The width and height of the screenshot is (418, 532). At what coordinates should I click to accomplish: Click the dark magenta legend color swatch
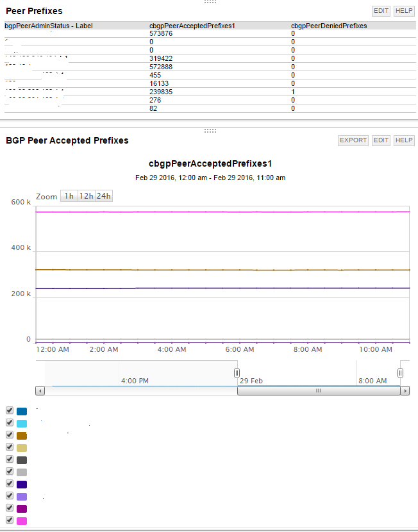point(22,509)
